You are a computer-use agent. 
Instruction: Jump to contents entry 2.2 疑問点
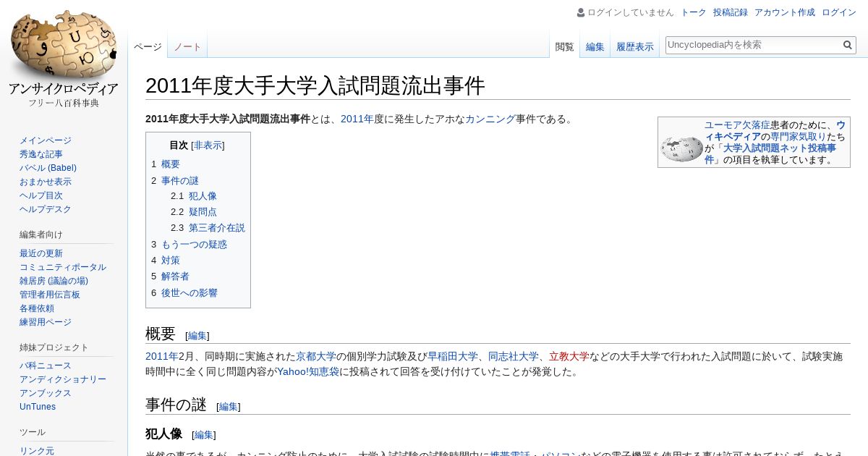coord(194,212)
